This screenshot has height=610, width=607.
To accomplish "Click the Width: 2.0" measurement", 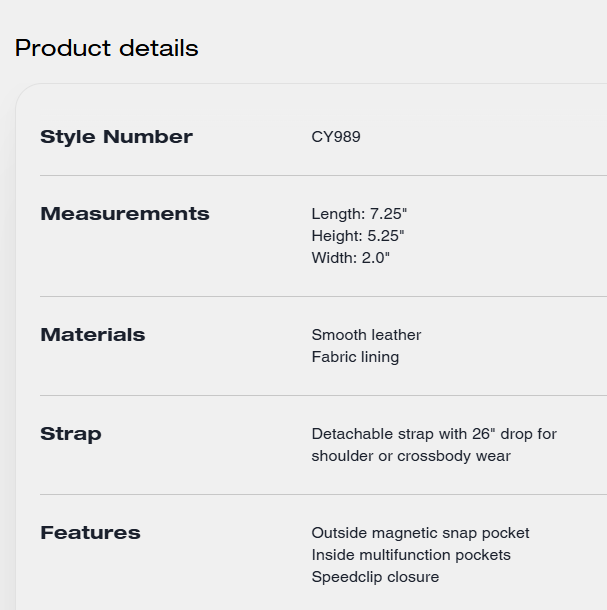I will [x=350, y=258].
